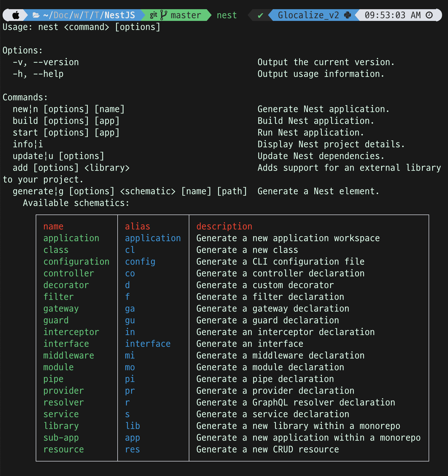
Task: Click the 'new|n [options] [name]' command
Action: [69, 109]
